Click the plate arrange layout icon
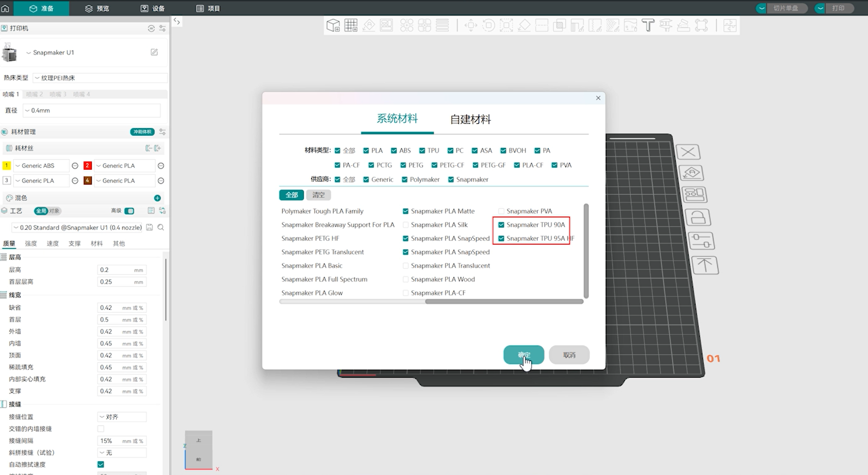 point(694,195)
